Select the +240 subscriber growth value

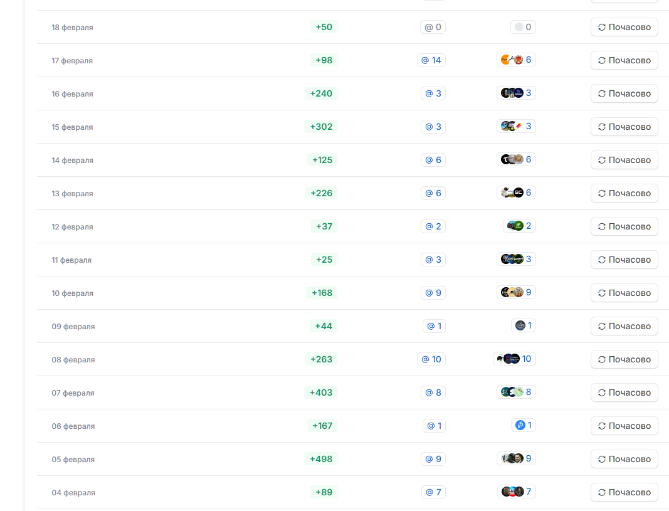(321, 94)
